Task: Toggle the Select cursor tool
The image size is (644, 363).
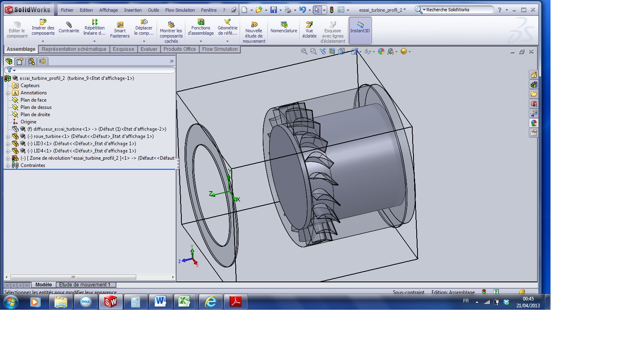Action: (x=317, y=10)
